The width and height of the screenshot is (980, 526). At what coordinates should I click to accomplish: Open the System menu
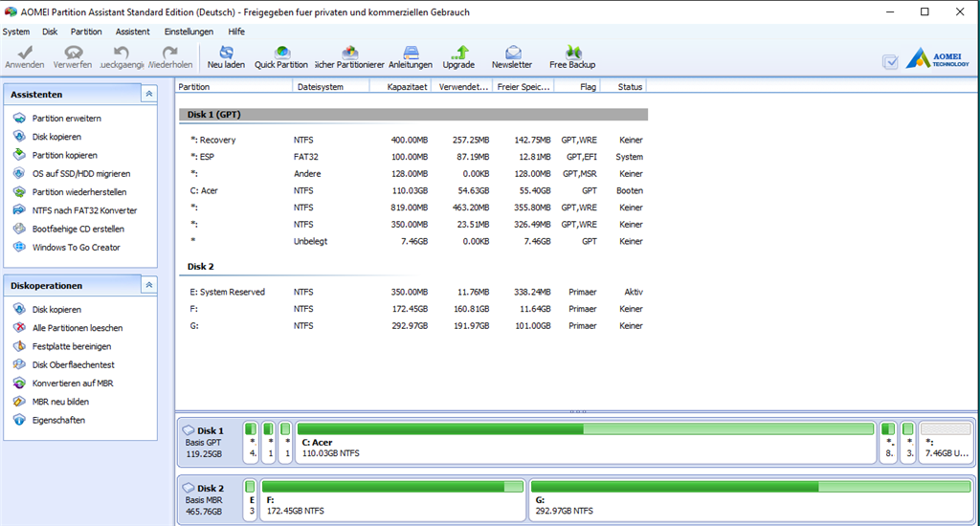15,32
